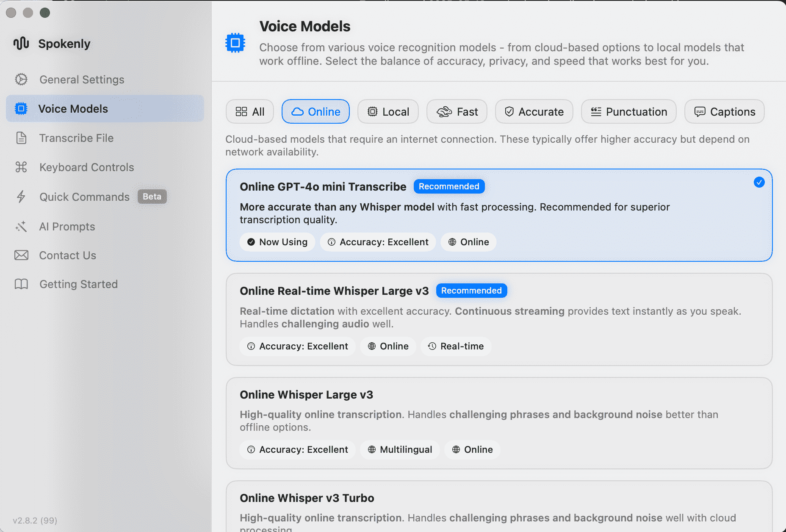Click the large blue chip icon in header
The height and width of the screenshot is (532, 786).
[235, 43]
